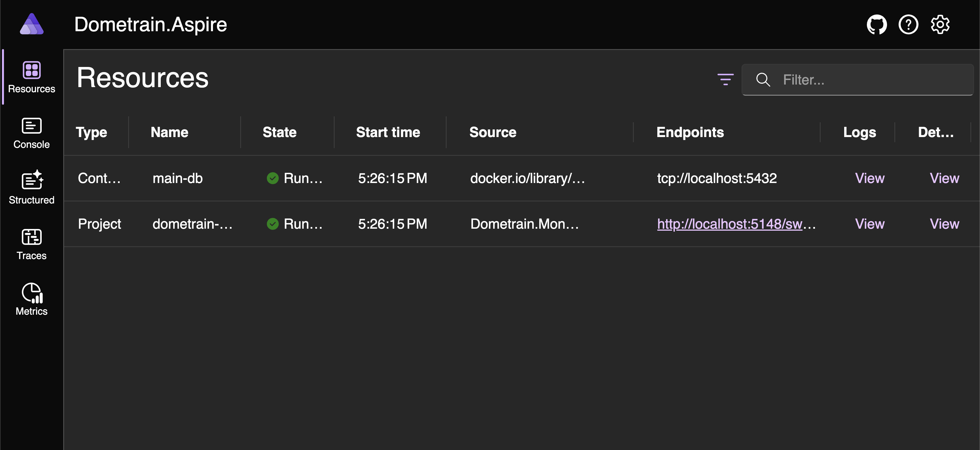View logs for the dometrain project
The width and height of the screenshot is (980, 450).
point(869,224)
